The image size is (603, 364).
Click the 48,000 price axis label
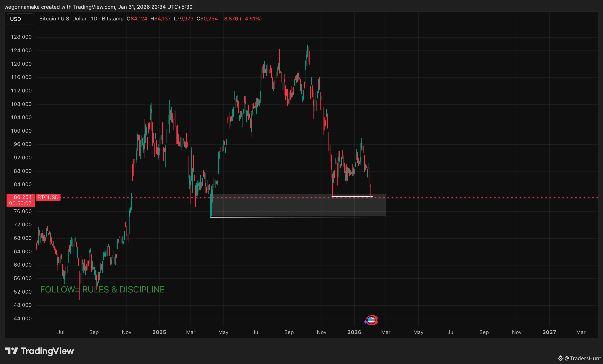point(23,305)
